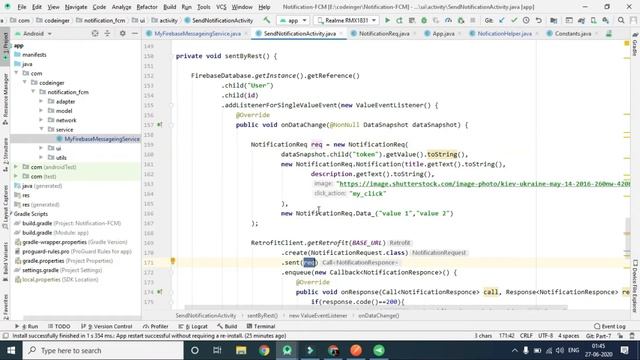
Task: Expand the ui folder in project tree
Action: tap(41, 148)
